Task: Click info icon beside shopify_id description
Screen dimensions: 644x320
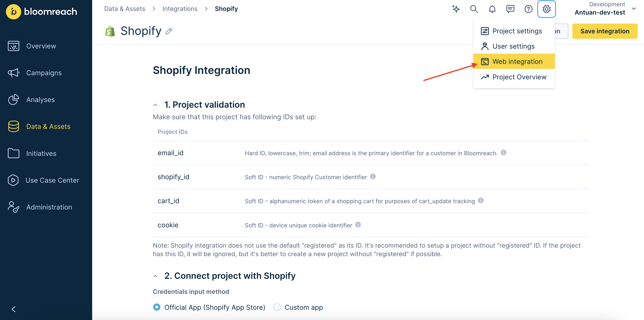Action: pos(373,177)
